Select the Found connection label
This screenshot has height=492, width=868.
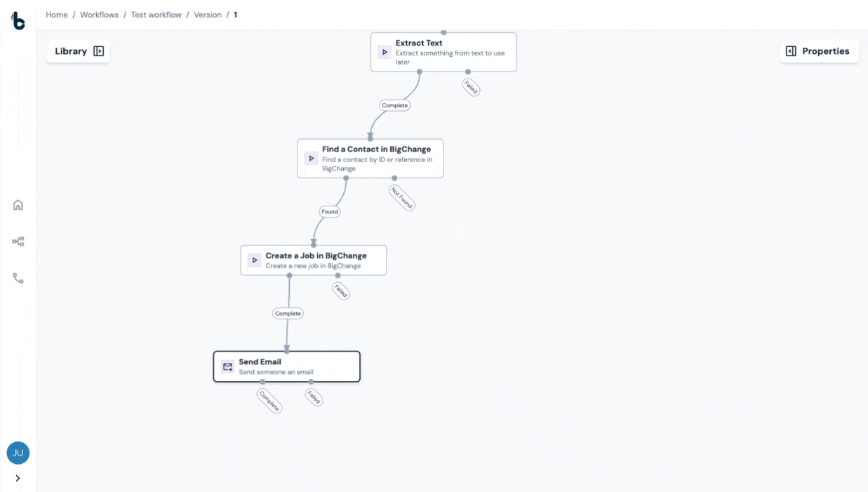pyautogui.click(x=329, y=211)
